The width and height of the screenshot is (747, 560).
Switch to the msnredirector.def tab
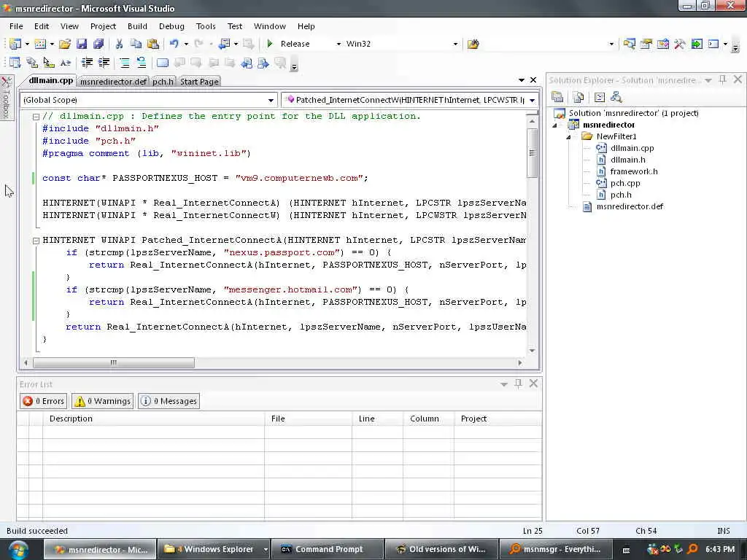pyautogui.click(x=113, y=82)
